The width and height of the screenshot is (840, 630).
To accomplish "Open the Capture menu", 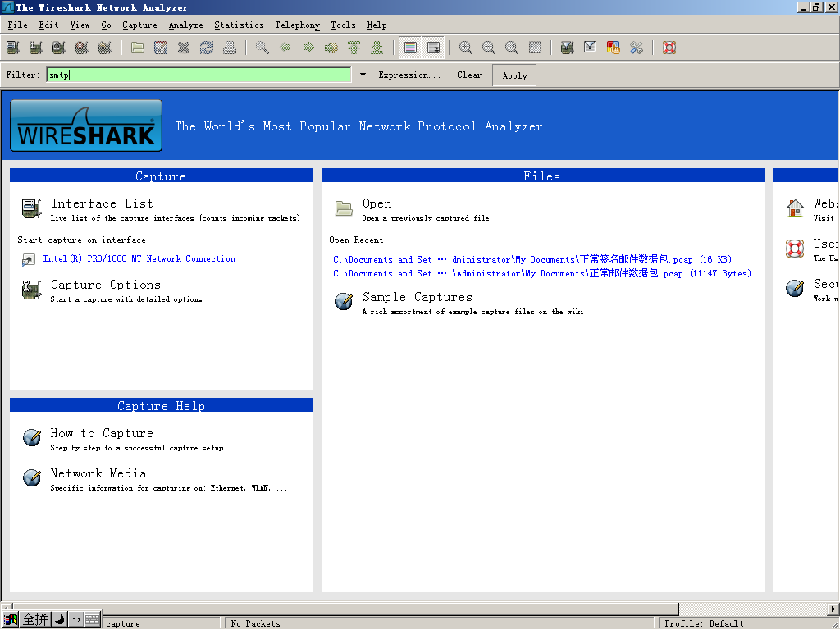I will [x=139, y=25].
